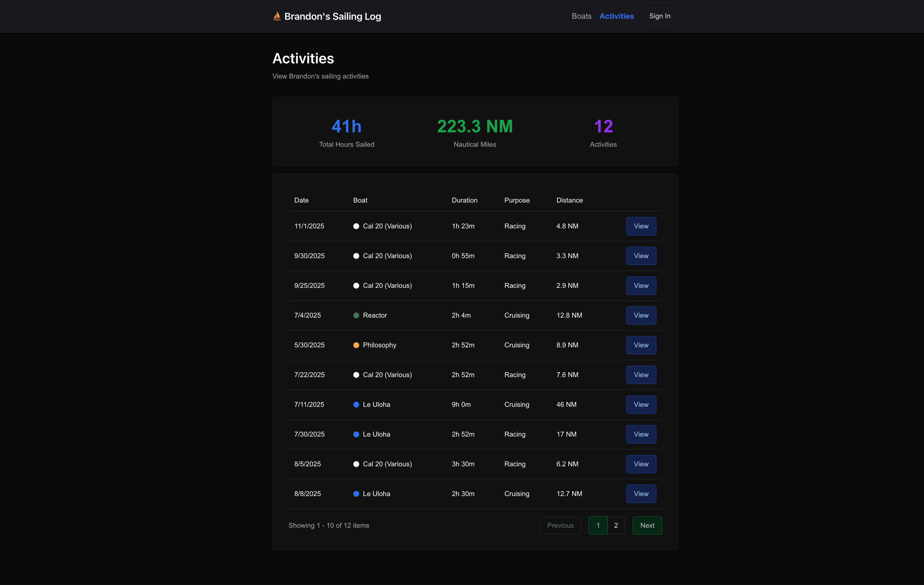Viewport: 924px width, 585px height.
Task: Click blue dot beside 7/11/2025 Le Uloha
Action: 356,405
